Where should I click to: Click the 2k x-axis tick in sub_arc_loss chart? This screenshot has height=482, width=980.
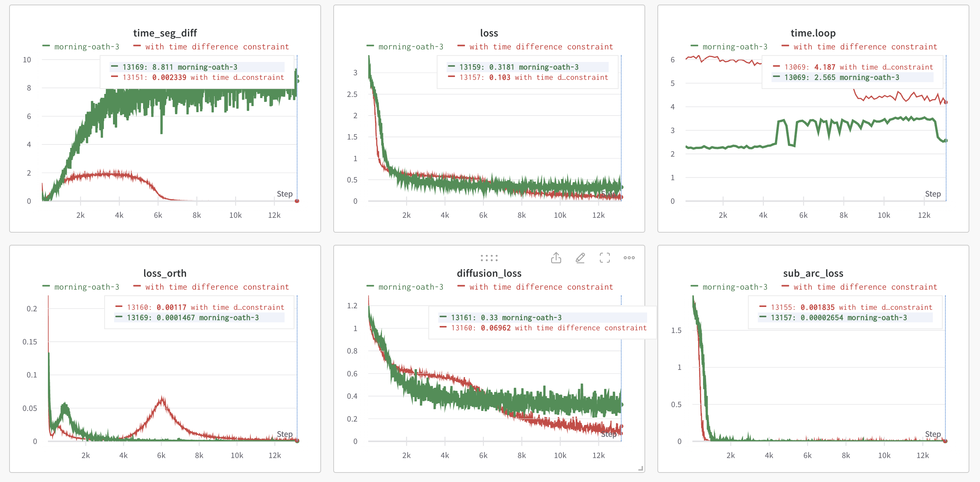tap(730, 455)
